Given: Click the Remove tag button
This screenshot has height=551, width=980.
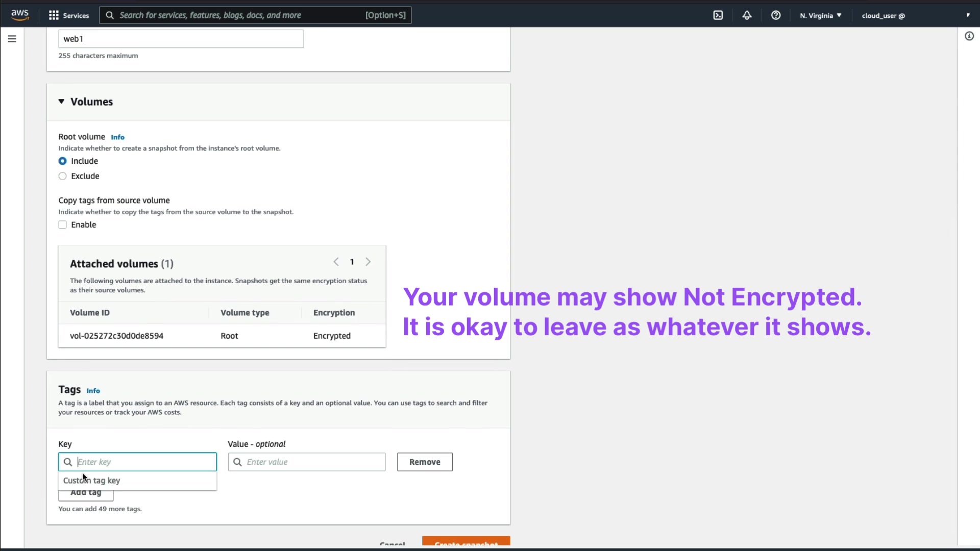Looking at the screenshot, I should point(425,462).
